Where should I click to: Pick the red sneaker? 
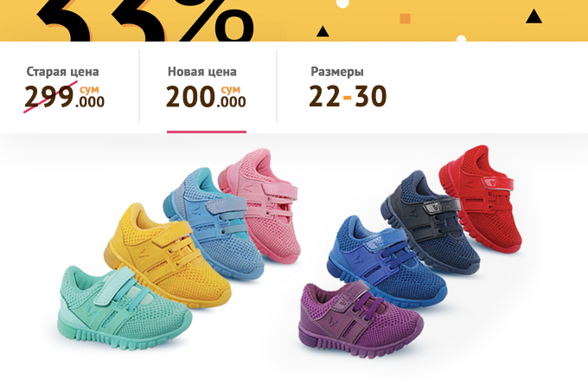pyautogui.click(x=482, y=199)
